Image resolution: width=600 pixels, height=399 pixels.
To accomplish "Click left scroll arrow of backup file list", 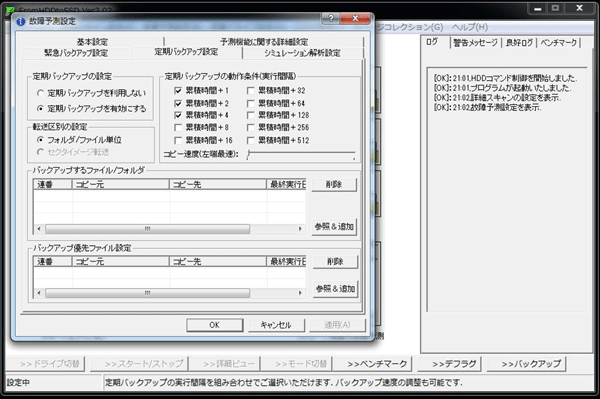I will (x=39, y=229).
